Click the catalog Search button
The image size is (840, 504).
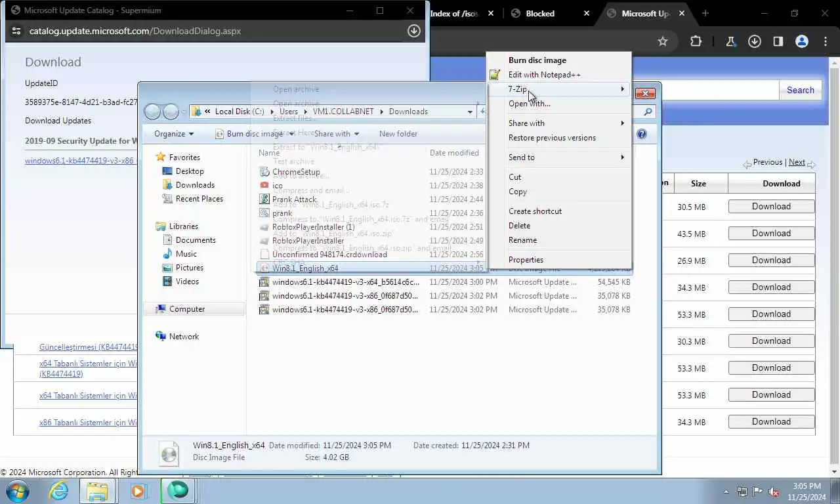pos(800,90)
